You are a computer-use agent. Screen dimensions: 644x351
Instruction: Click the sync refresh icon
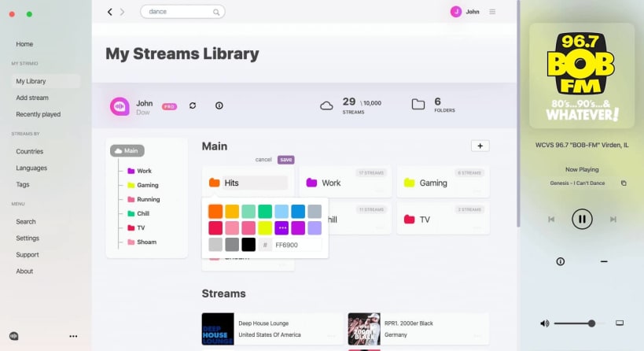193,105
